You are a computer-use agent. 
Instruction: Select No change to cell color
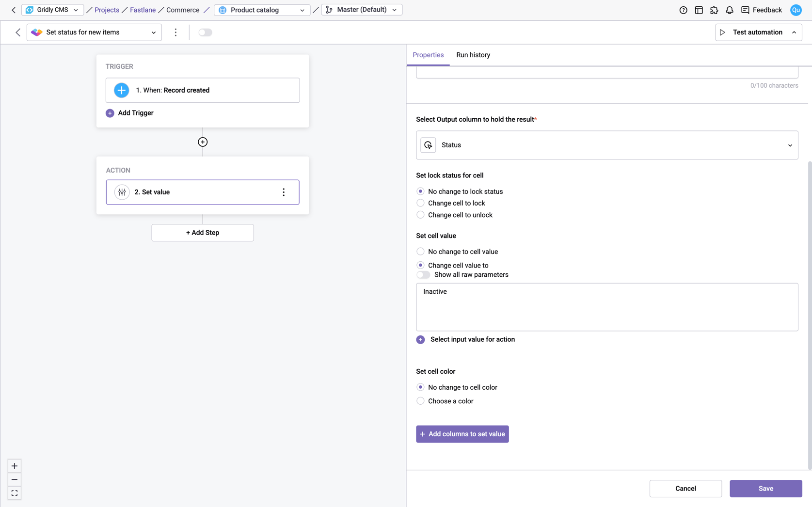[420, 387]
